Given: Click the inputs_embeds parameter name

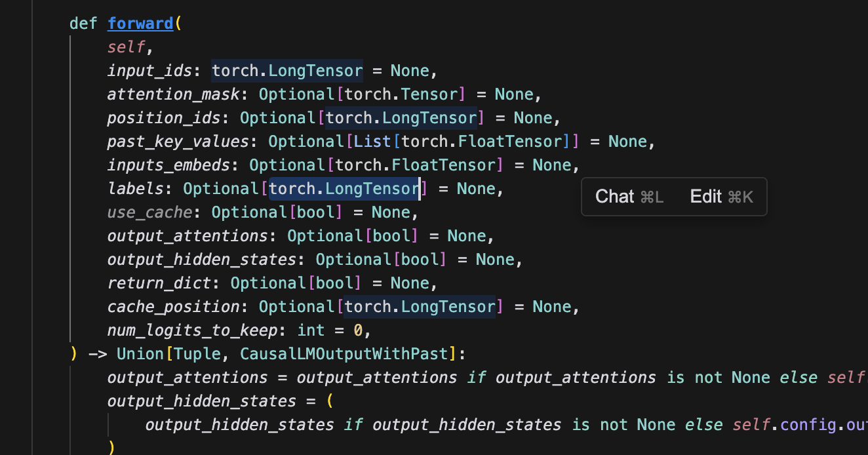Looking at the screenshot, I should pos(169,165).
